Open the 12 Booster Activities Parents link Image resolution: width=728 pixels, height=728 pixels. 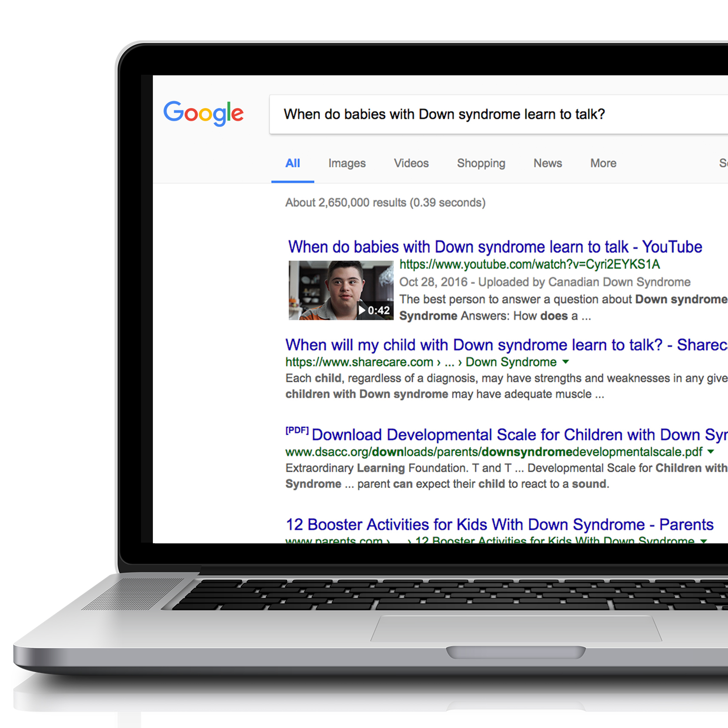coord(500,524)
